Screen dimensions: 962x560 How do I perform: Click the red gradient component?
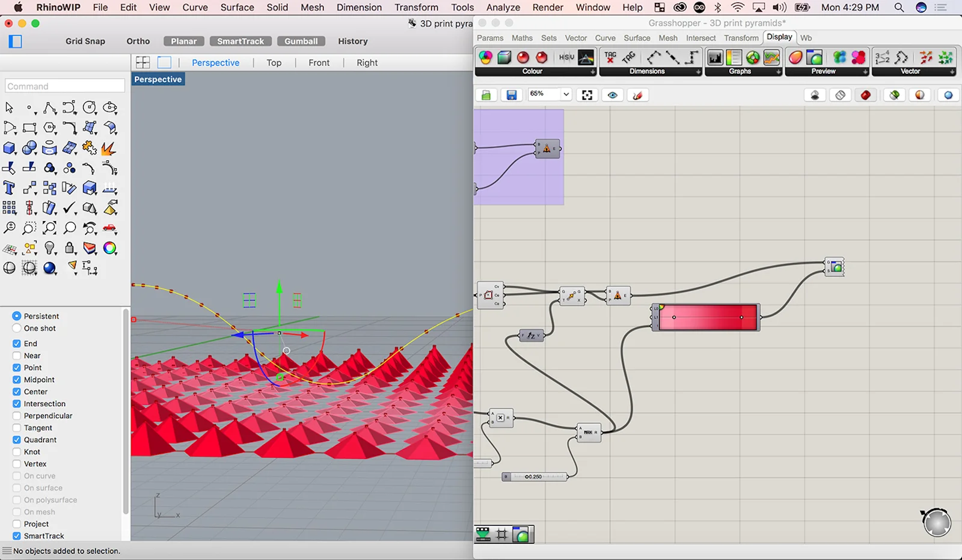click(x=707, y=317)
